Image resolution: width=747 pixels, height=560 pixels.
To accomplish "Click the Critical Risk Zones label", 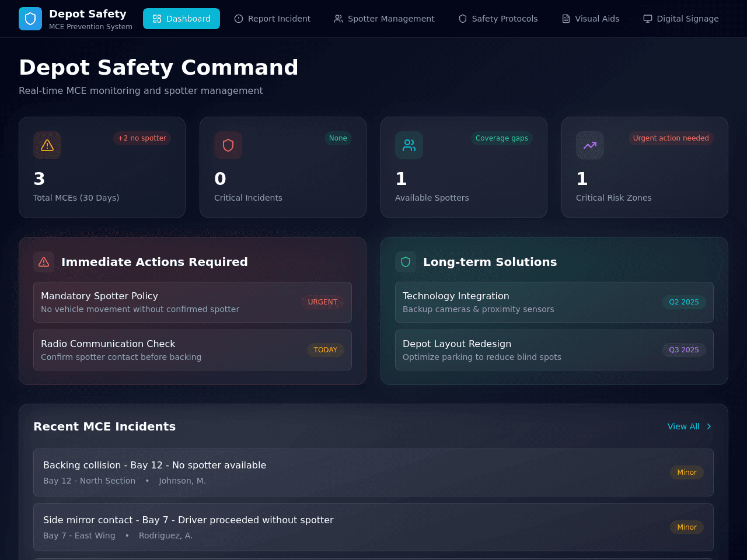I will (x=614, y=198).
